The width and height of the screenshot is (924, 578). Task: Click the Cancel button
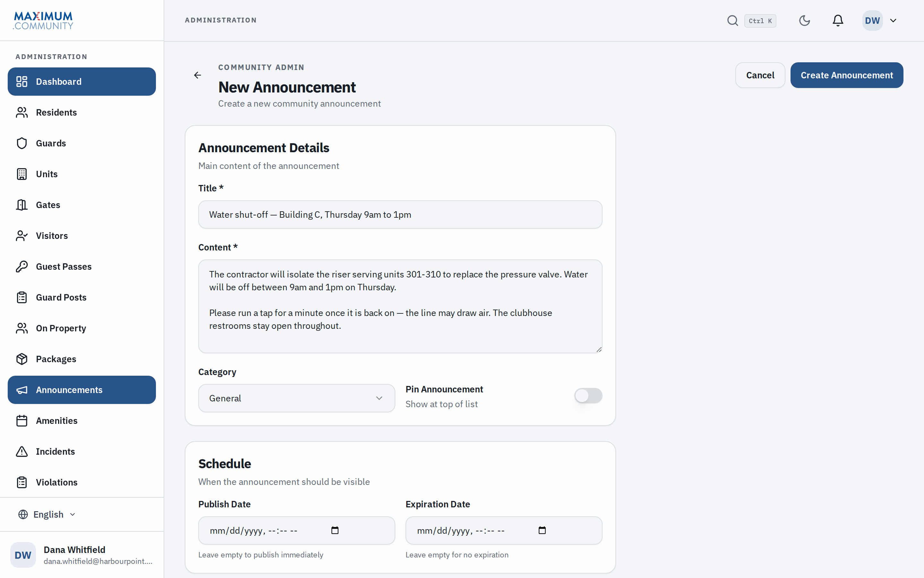coord(760,75)
